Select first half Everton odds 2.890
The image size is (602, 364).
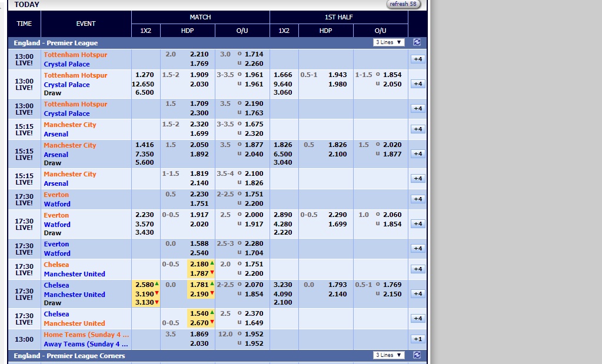click(283, 215)
